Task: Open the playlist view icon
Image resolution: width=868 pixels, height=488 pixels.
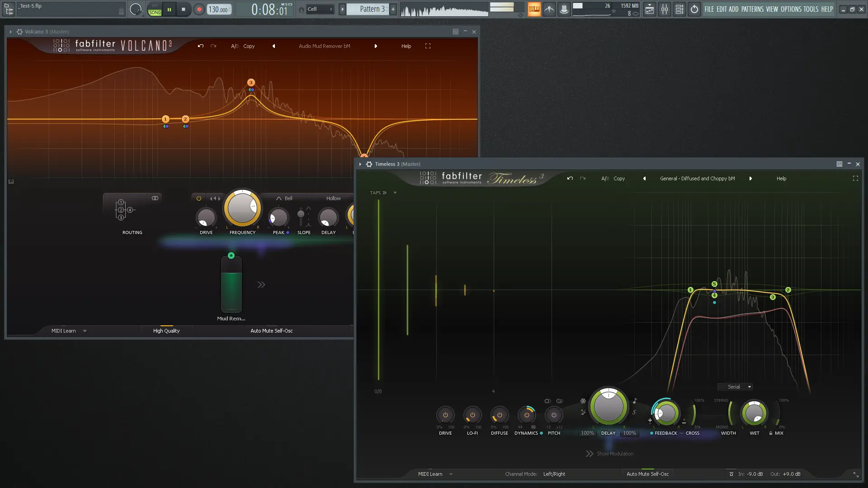Action: [649, 9]
